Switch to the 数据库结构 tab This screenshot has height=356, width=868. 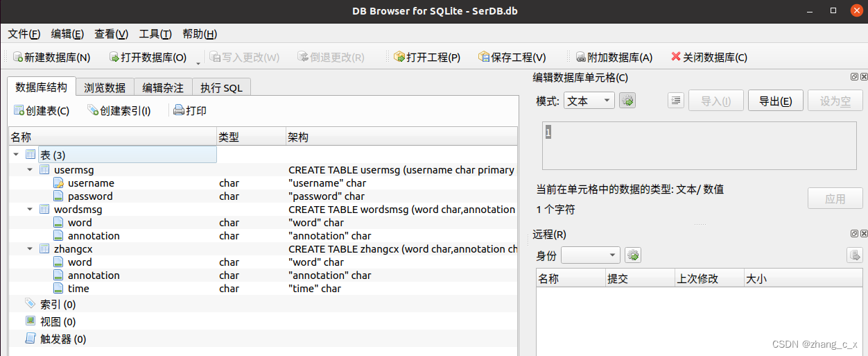coord(42,87)
